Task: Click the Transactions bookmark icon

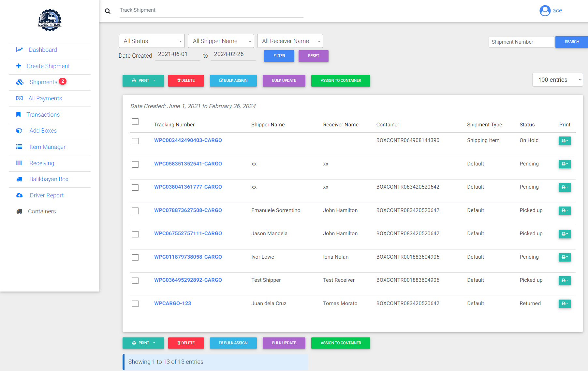Action: pos(19,115)
